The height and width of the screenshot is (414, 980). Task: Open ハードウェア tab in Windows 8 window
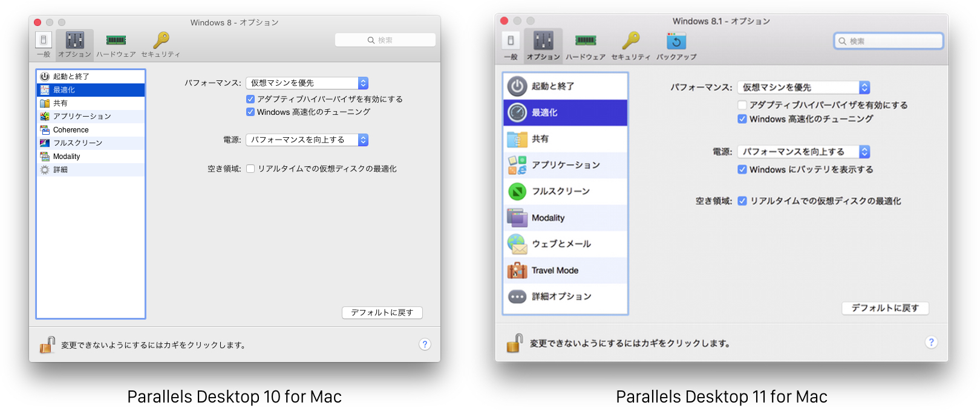pos(116,45)
